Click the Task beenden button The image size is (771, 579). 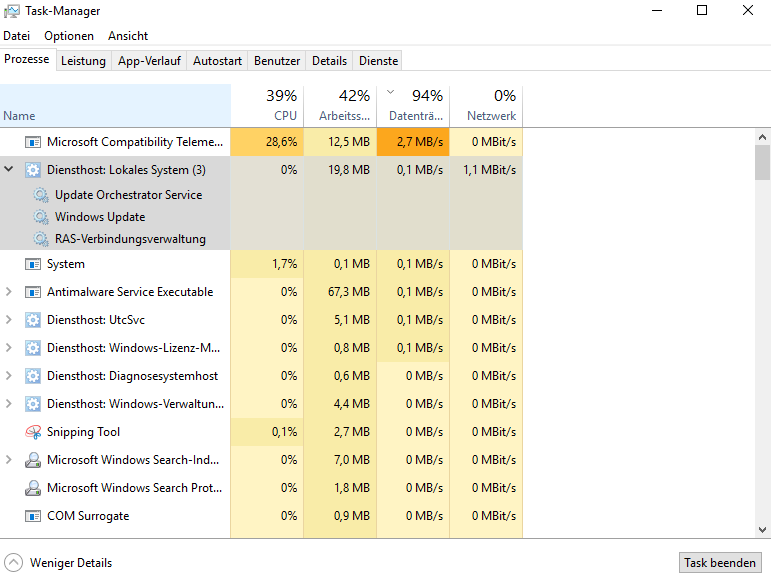click(x=721, y=563)
